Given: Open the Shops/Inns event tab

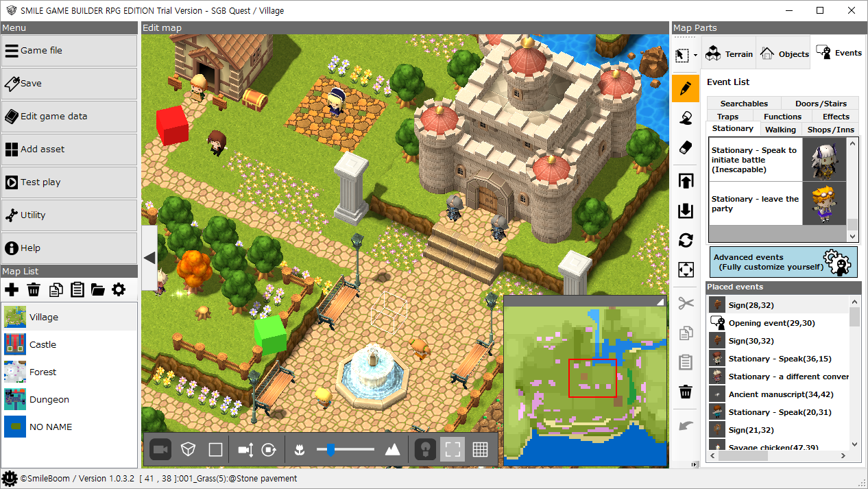Looking at the screenshot, I should 831,130.
